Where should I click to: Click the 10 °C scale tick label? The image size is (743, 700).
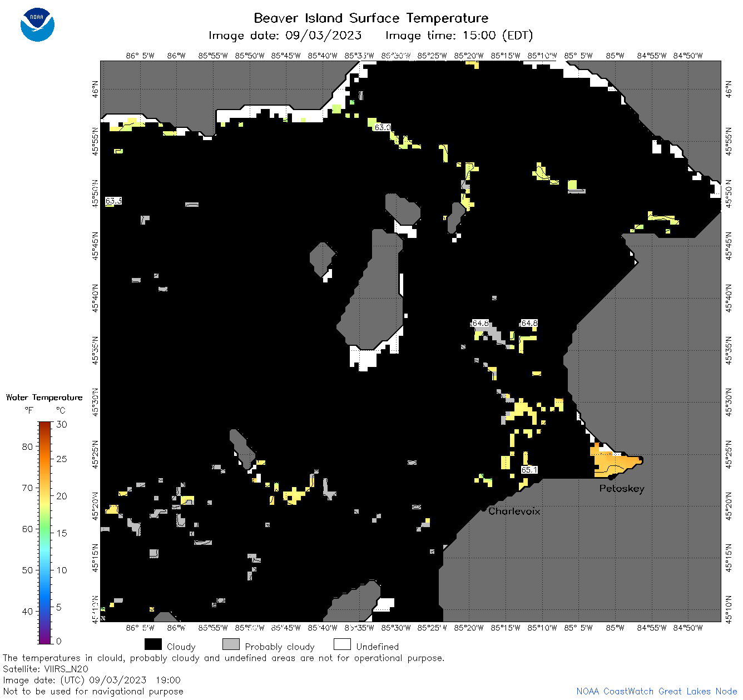pyautogui.click(x=62, y=570)
